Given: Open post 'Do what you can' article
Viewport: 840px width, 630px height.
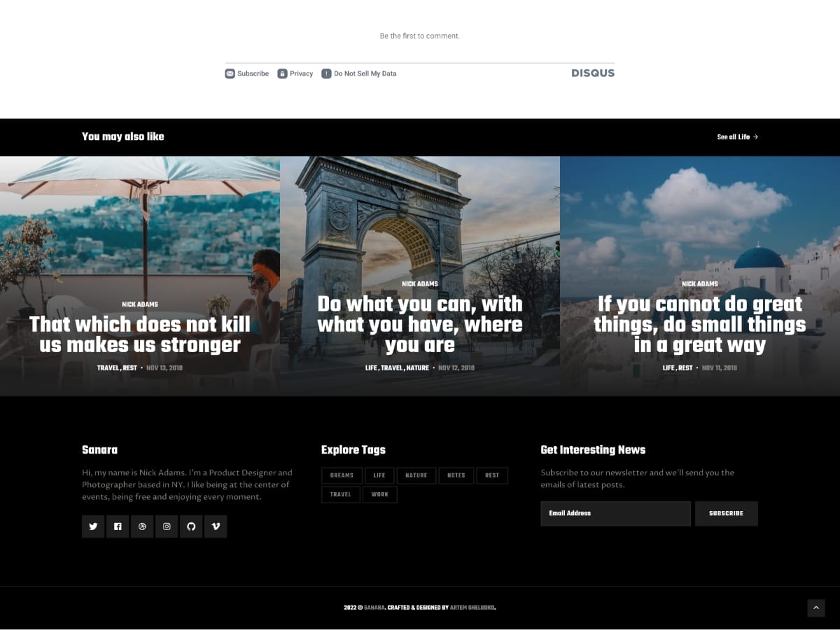Looking at the screenshot, I should point(419,324).
